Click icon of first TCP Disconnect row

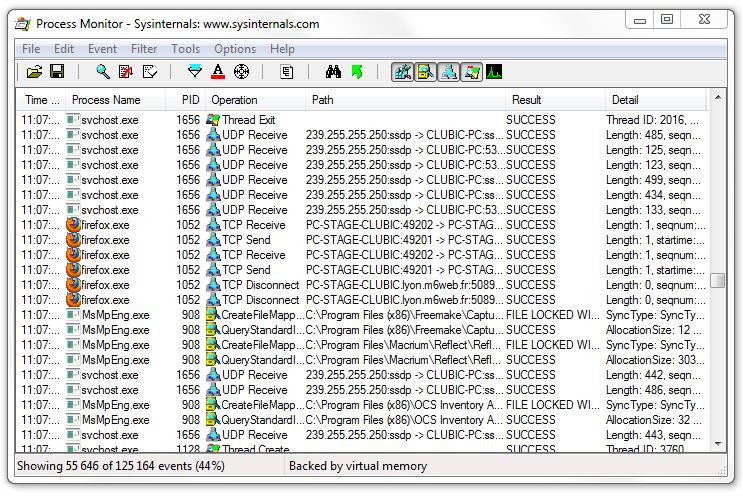tap(214, 285)
